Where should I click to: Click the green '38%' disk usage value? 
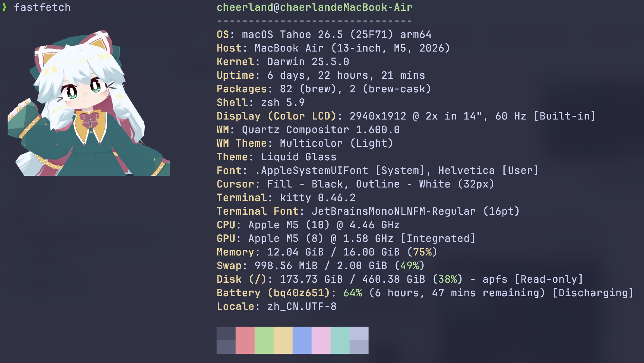(x=447, y=279)
